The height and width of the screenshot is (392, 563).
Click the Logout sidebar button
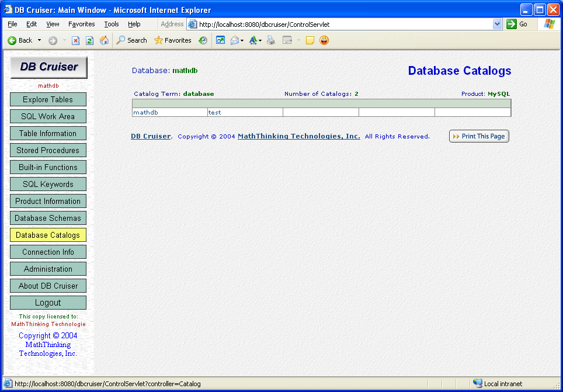point(48,303)
